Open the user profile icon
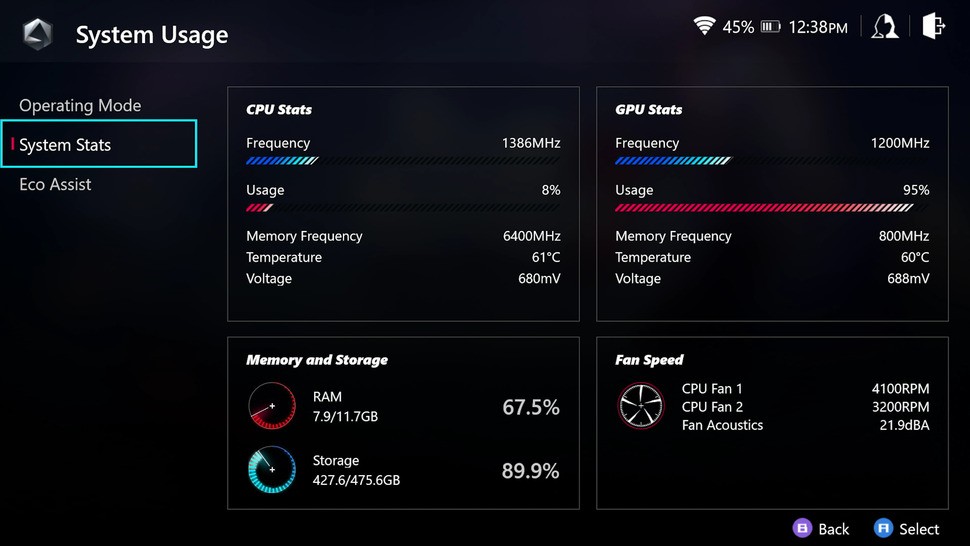Screen dimensions: 970x546 (x=884, y=27)
